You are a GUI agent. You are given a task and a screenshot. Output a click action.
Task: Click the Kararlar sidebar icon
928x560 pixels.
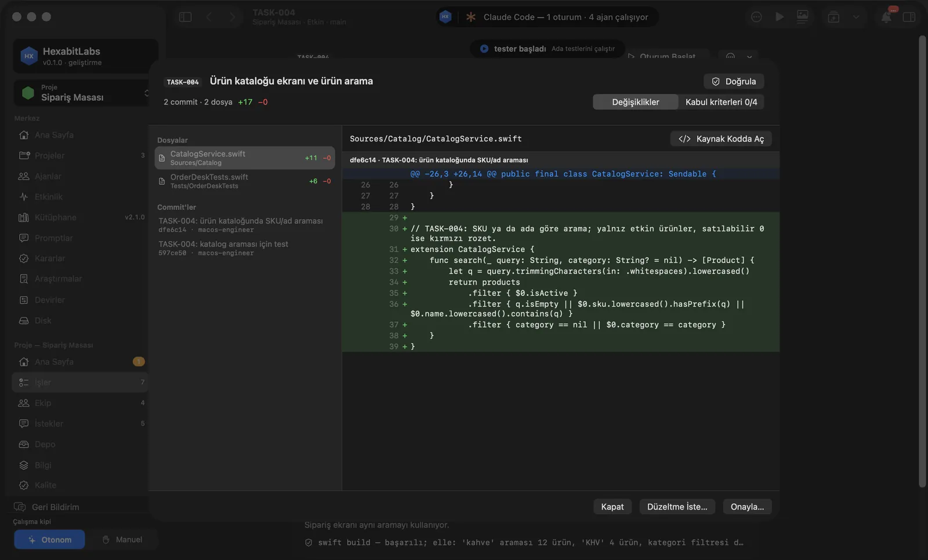[24, 259]
